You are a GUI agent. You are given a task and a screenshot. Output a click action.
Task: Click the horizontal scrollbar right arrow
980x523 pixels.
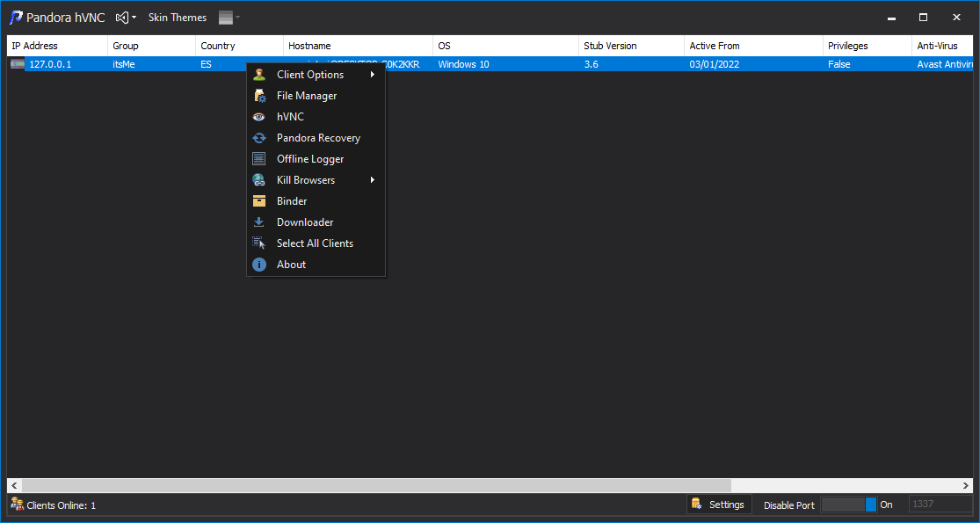[x=966, y=485]
